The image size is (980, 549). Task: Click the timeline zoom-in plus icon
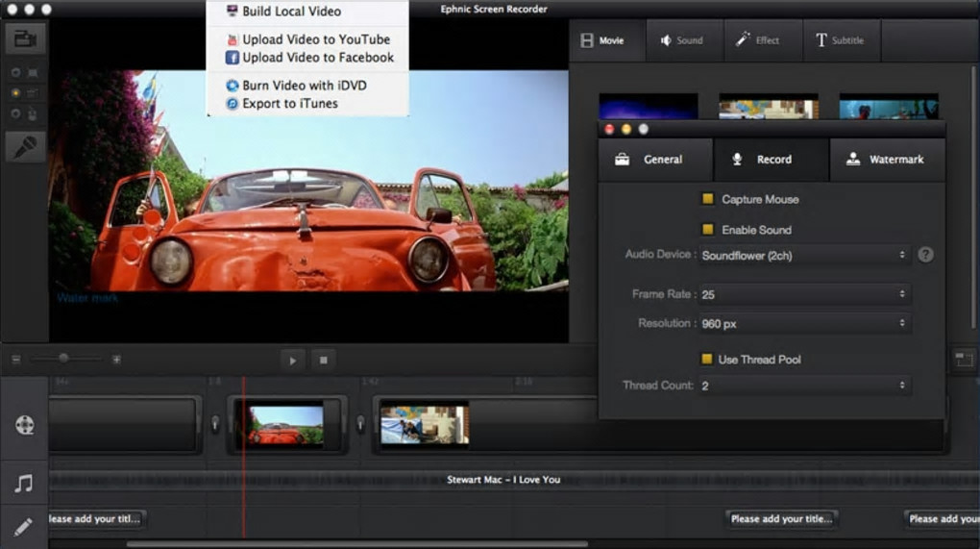[116, 360]
